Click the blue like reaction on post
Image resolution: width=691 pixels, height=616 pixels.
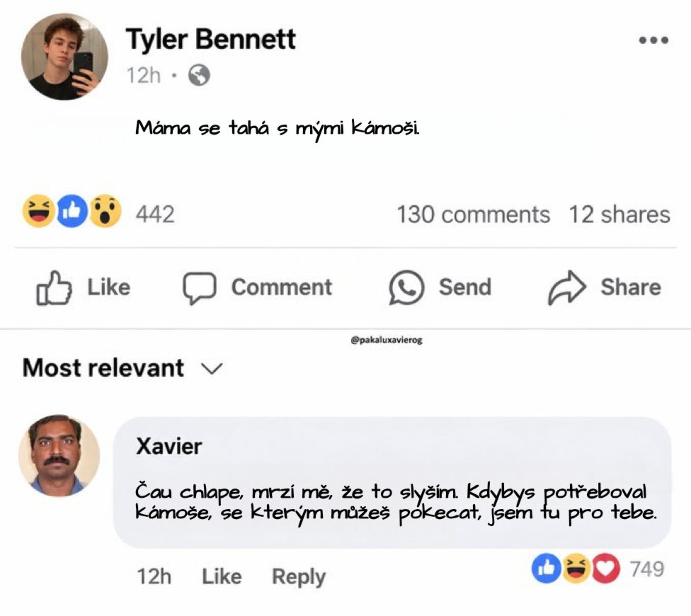72,212
